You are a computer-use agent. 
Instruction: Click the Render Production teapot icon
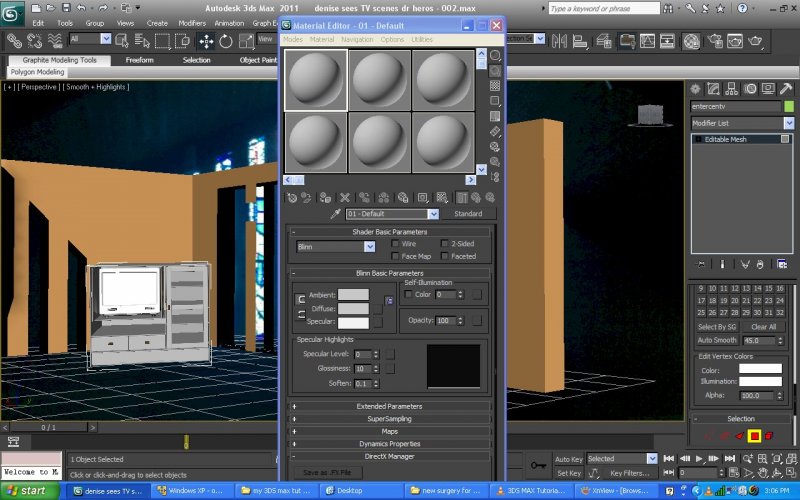click(755, 41)
